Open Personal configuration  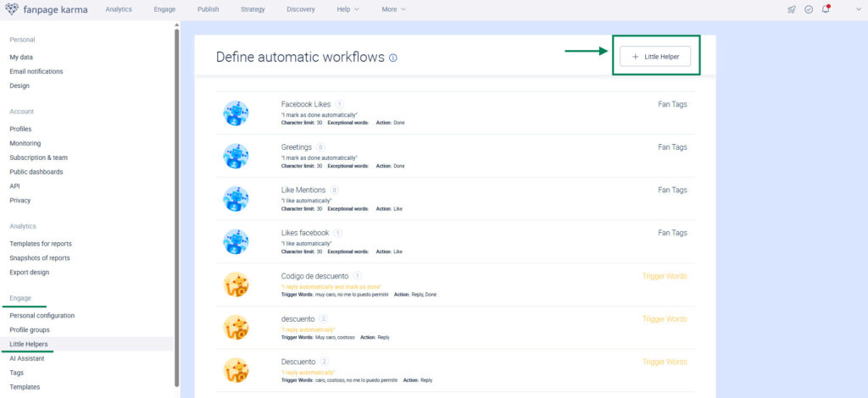42,316
